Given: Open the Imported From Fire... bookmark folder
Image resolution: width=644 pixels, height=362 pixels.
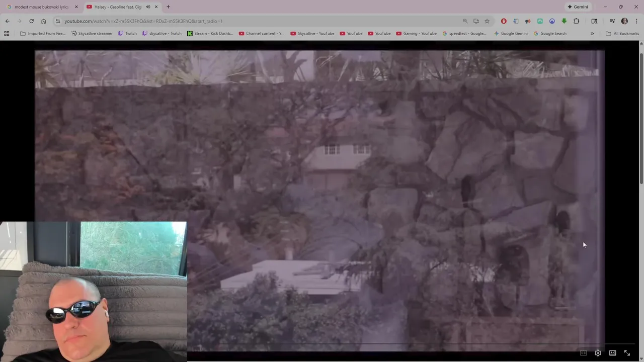Looking at the screenshot, I should (x=43, y=34).
